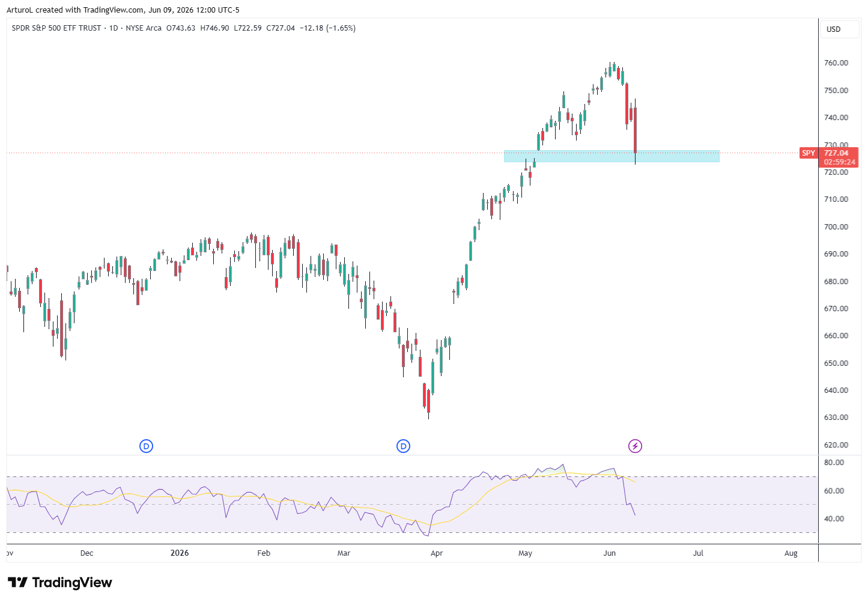The image size is (868, 602).
Task: Click the current price label 727.04
Action: point(836,153)
